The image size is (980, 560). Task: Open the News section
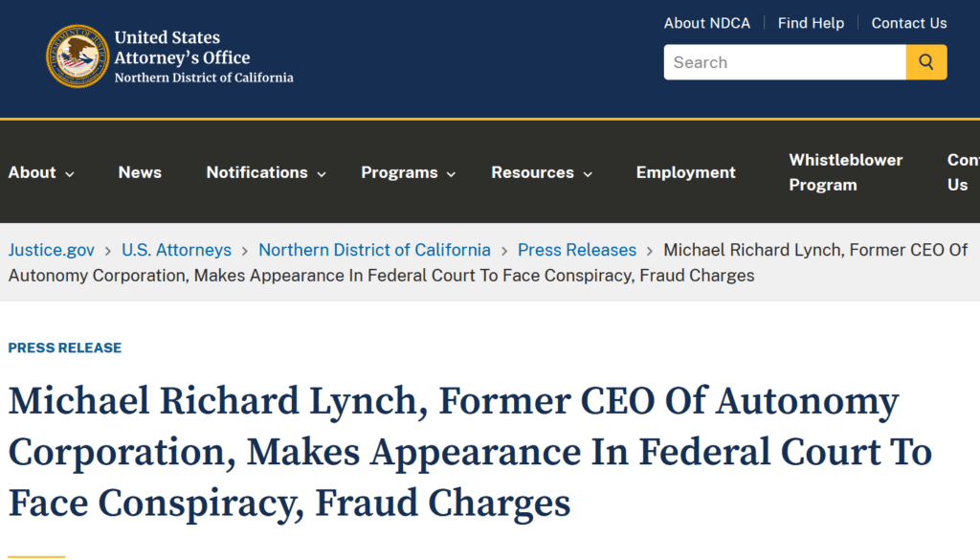pyautogui.click(x=140, y=172)
